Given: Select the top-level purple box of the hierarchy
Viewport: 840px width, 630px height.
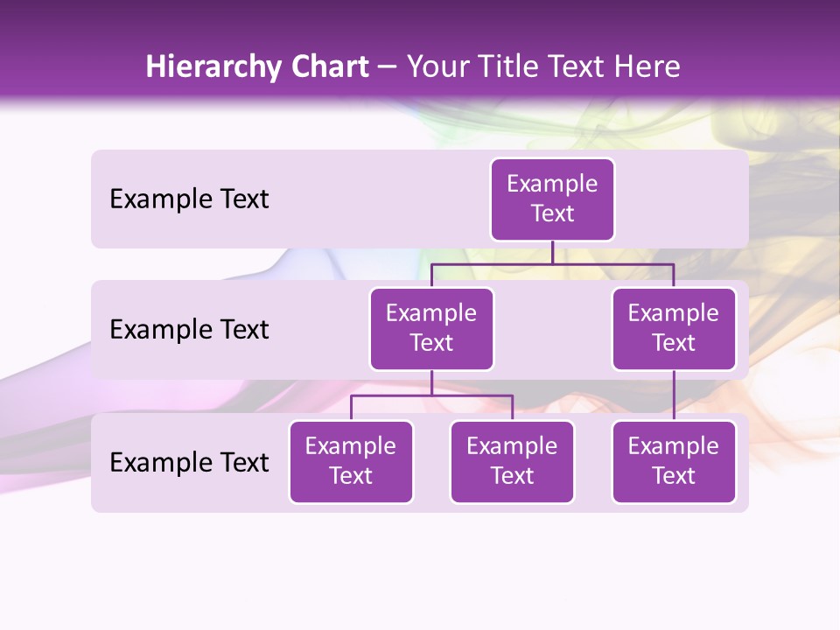Looking at the screenshot, I should (552, 199).
